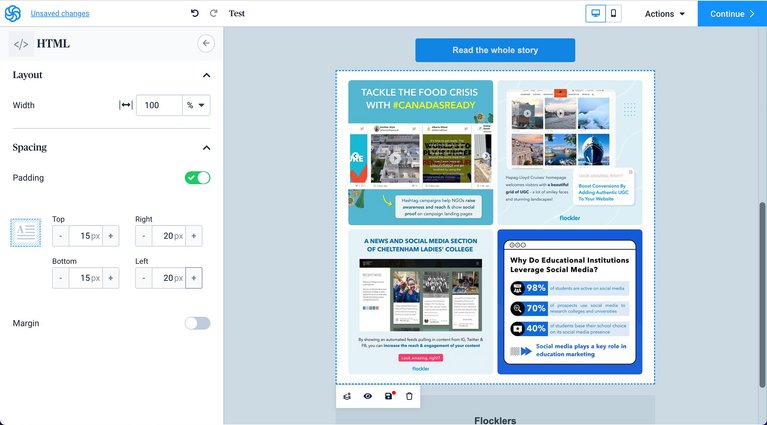Collapse the Spacing section

pyautogui.click(x=206, y=148)
